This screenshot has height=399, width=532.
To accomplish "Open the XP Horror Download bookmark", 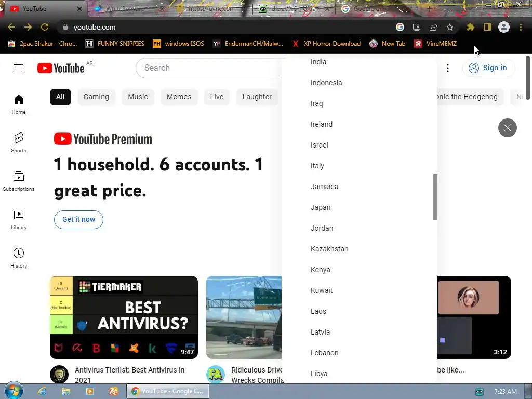I will [326, 44].
